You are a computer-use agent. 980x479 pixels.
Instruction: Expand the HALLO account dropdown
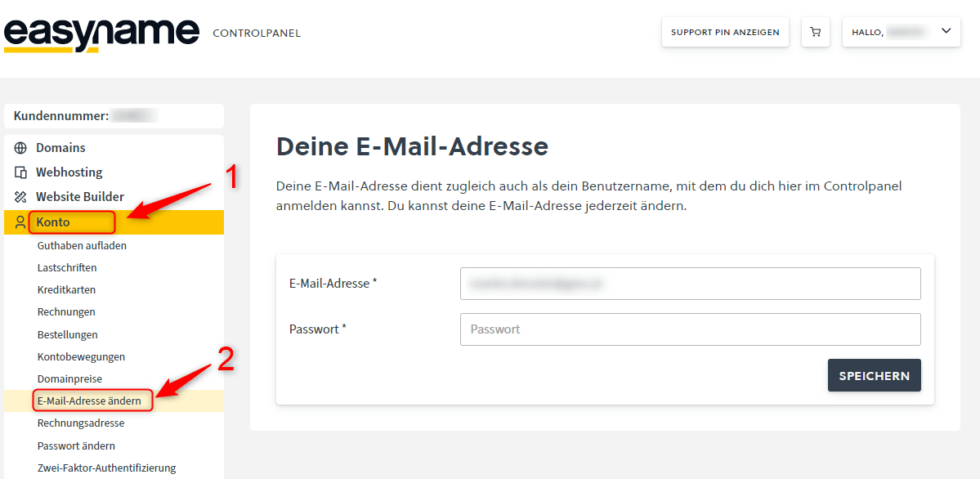click(901, 31)
